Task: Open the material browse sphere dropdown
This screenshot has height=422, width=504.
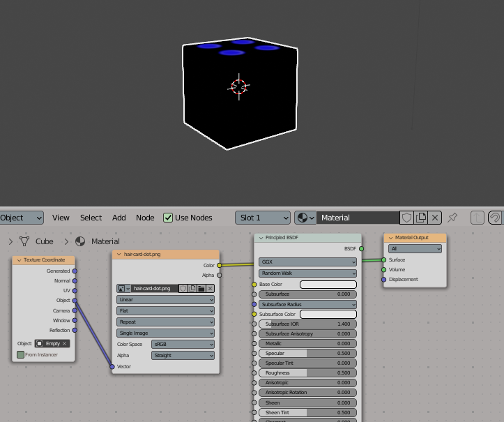Action: [305, 218]
